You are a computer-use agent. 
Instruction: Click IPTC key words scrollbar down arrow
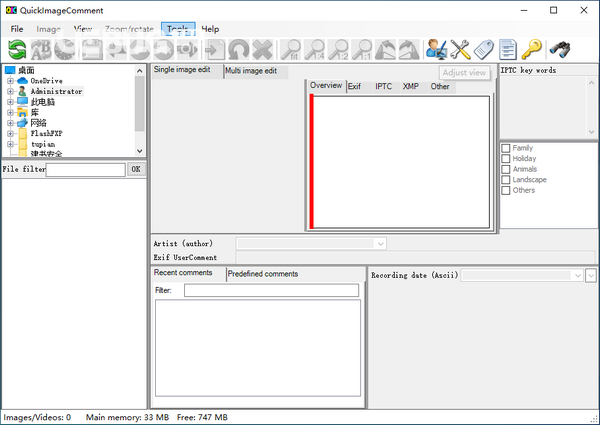592,132
